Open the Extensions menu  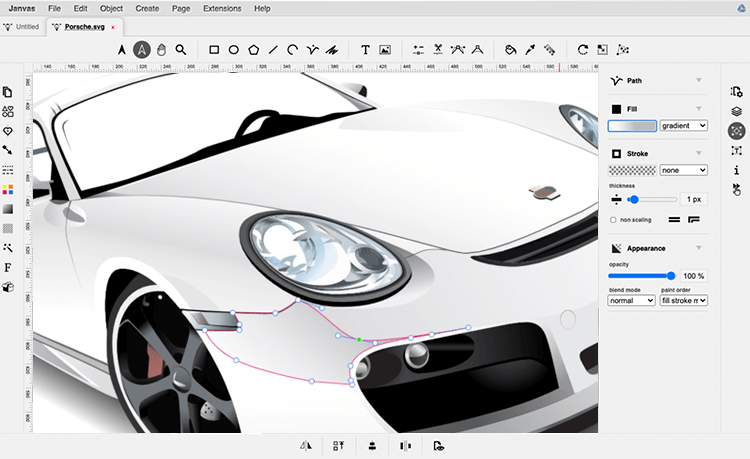(222, 9)
